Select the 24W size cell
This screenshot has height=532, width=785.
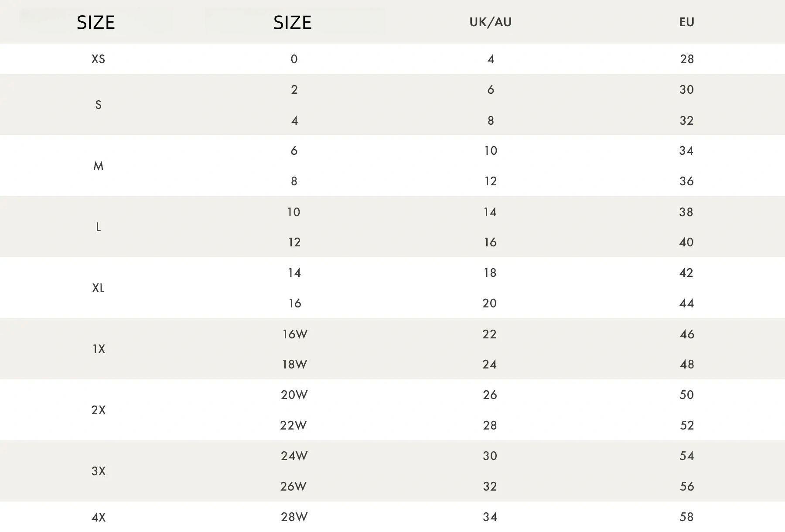pyautogui.click(x=294, y=456)
